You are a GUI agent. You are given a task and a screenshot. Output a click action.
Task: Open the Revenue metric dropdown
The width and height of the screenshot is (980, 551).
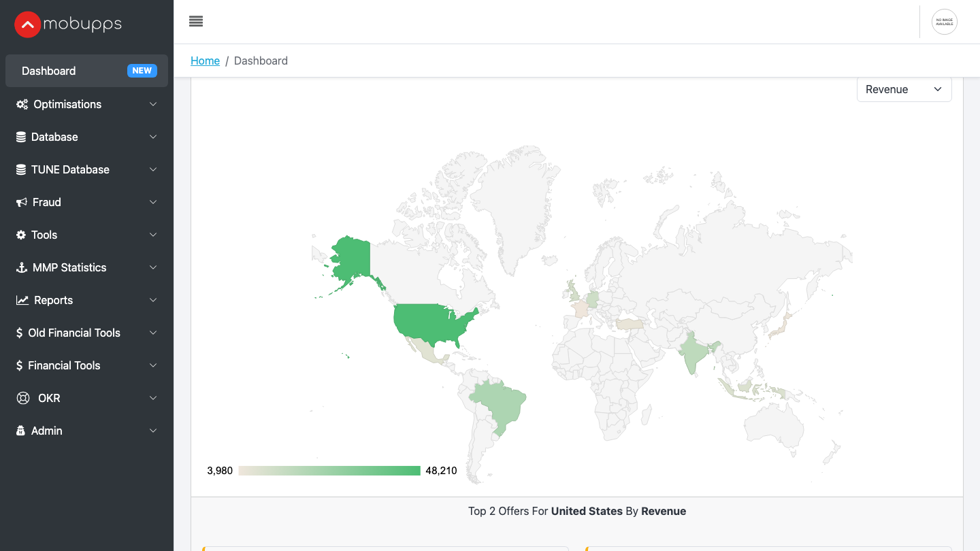tap(904, 89)
